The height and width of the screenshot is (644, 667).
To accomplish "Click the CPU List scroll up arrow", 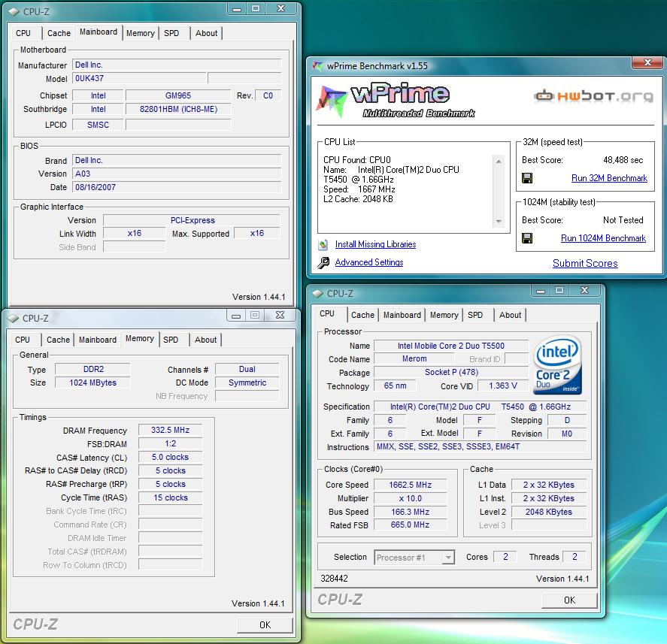I will [x=499, y=162].
